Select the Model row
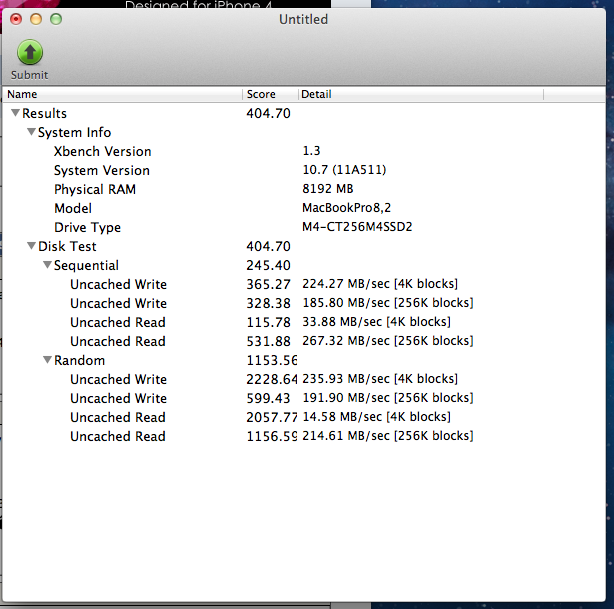Viewport: 614px width, 609px height. coord(304,208)
